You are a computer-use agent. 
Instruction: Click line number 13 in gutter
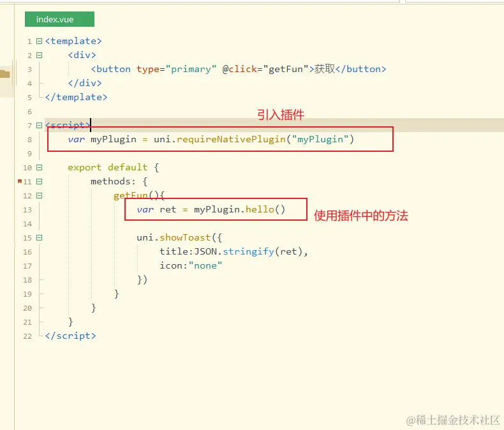(x=27, y=210)
